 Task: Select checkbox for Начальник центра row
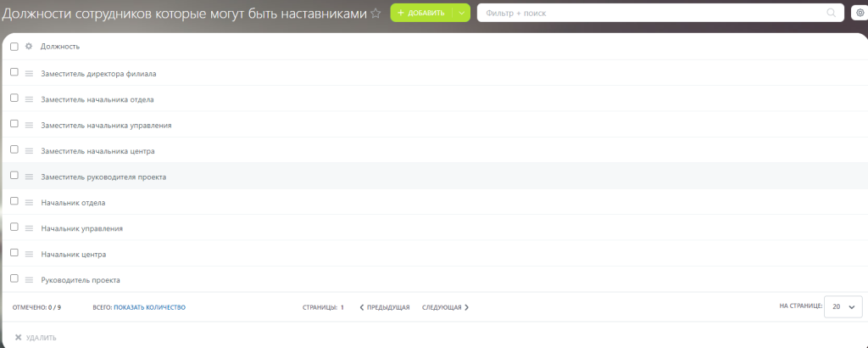[14, 253]
